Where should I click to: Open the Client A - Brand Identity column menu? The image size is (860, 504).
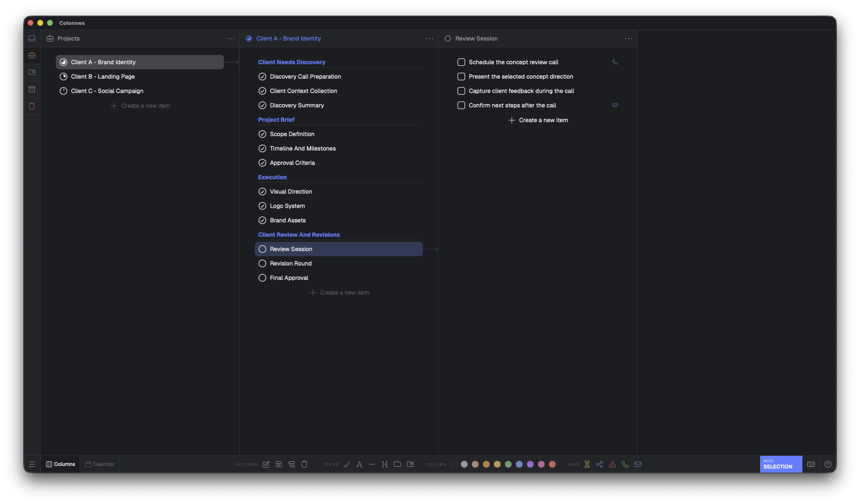[x=430, y=38]
